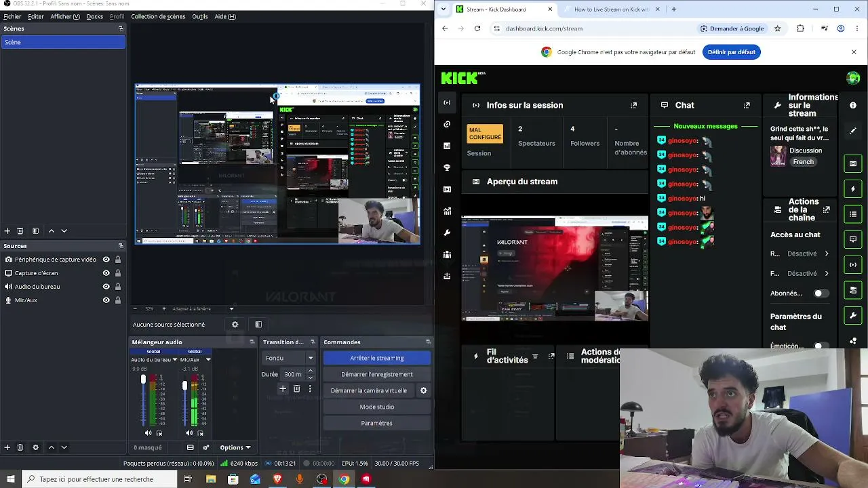Adjust the Durée stepper arrows

point(310,374)
